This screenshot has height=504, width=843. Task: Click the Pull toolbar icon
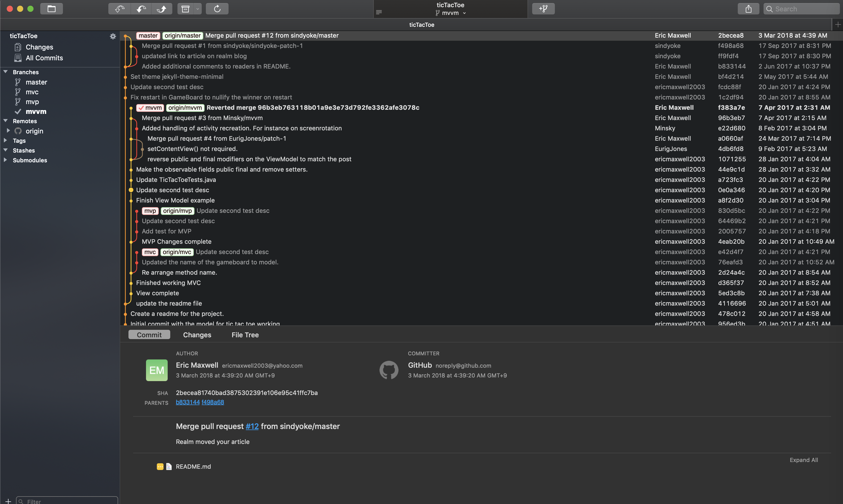pyautogui.click(x=141, y=9)
